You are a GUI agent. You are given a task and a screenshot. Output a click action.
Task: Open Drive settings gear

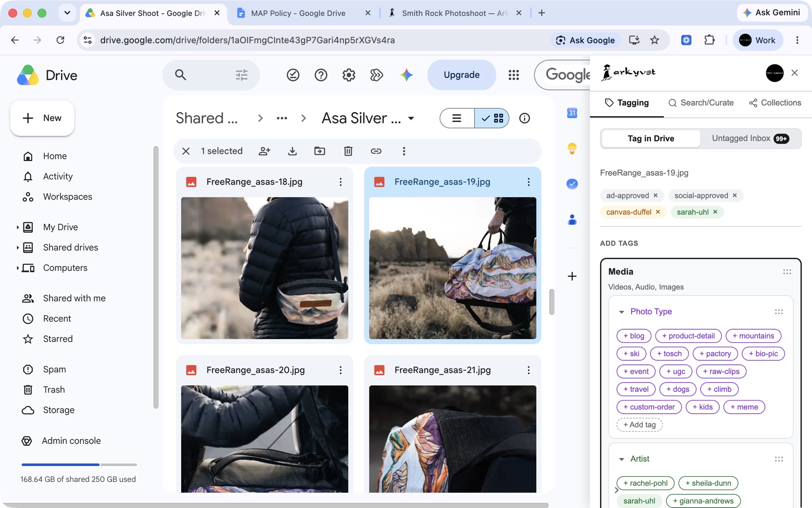349,75
